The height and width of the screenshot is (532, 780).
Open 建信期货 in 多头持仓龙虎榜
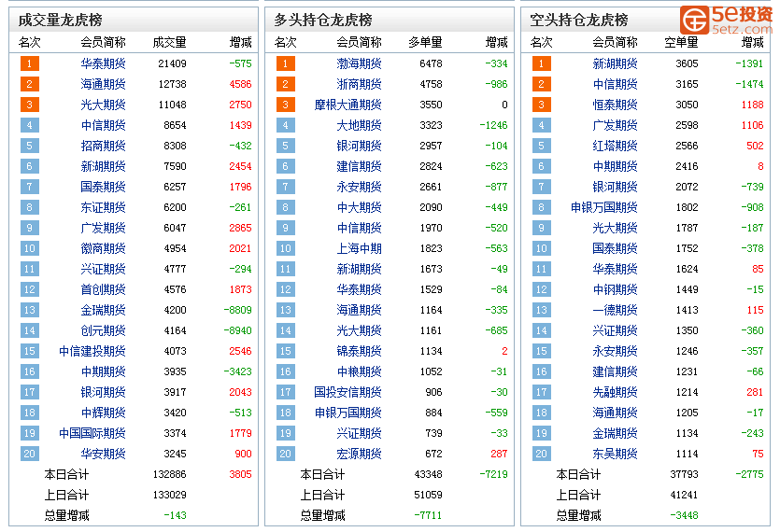tap(359, 166)
